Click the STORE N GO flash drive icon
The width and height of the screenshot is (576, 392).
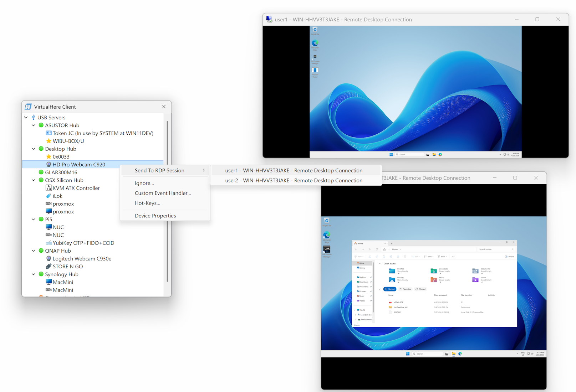point(49,267)
